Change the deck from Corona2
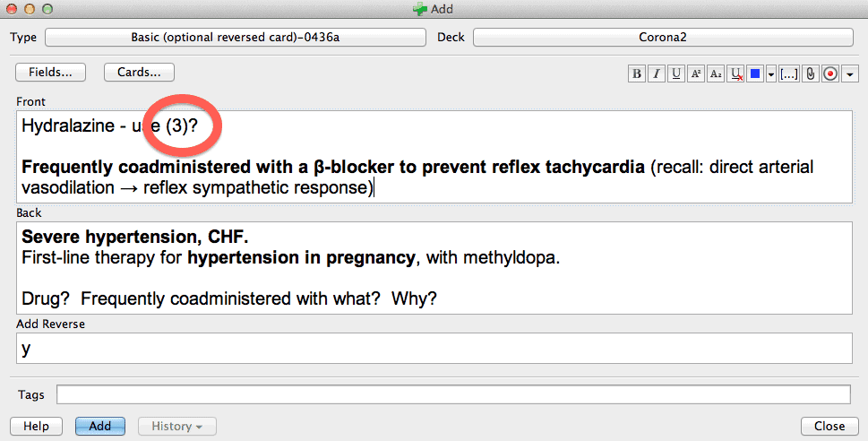Image resolution: width=868 pixels, height=441 pixels. point(663,37)
